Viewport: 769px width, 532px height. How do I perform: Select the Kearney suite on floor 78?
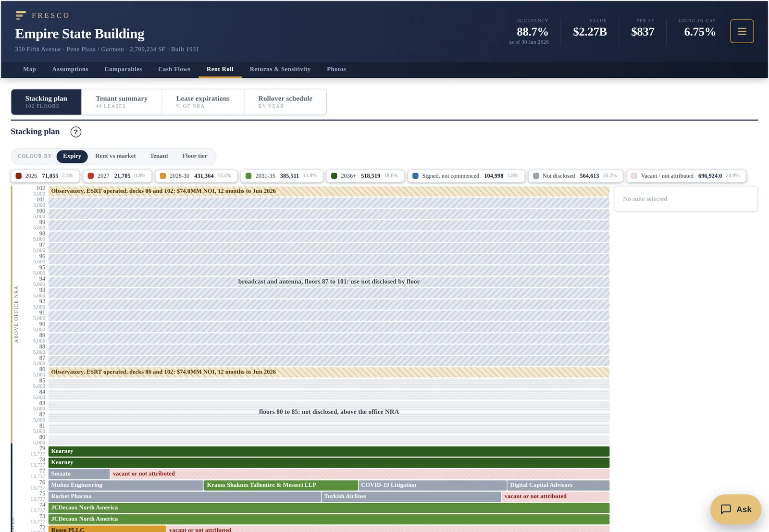[329, 463]
